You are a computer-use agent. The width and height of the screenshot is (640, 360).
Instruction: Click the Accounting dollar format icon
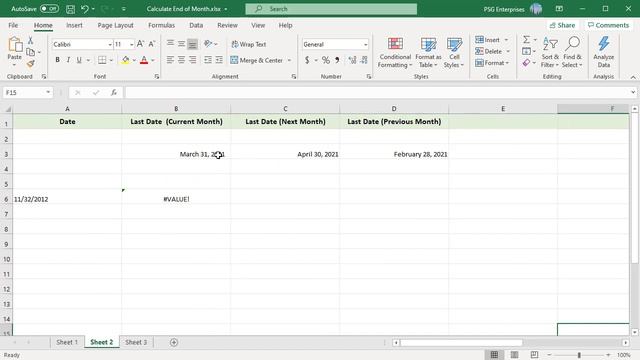(x=307, y=60)
